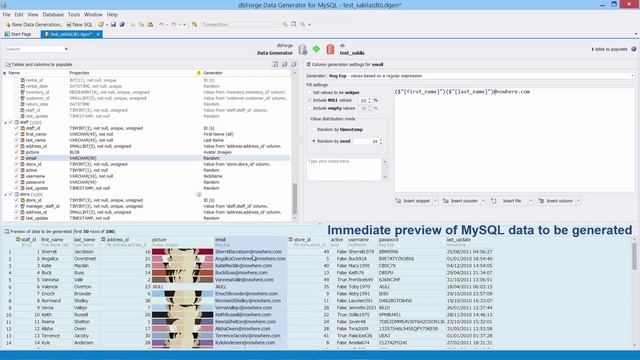This screenshot has width=640, height=360.
Task: Open the dropdown arrow next to Open icon
Action: click(107, 24)
